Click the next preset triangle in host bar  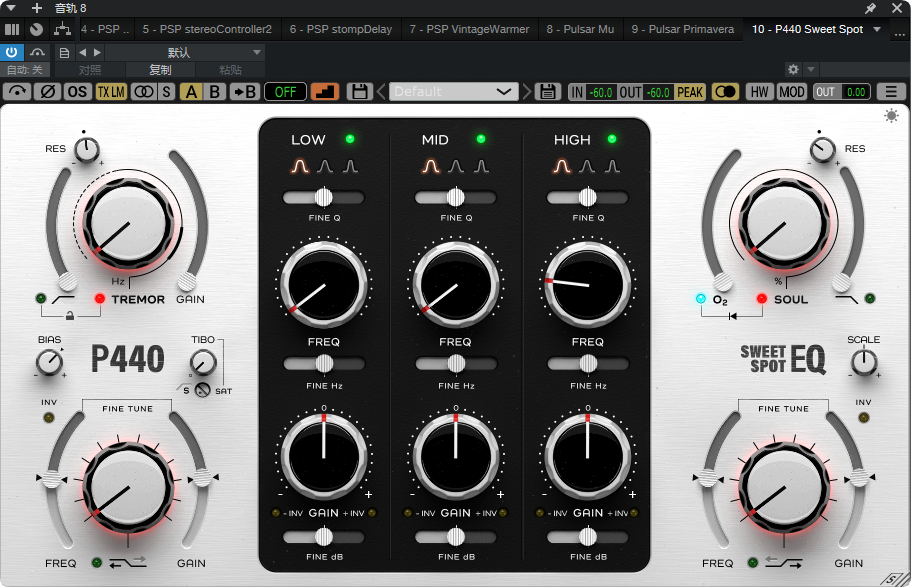pos(97,52)
